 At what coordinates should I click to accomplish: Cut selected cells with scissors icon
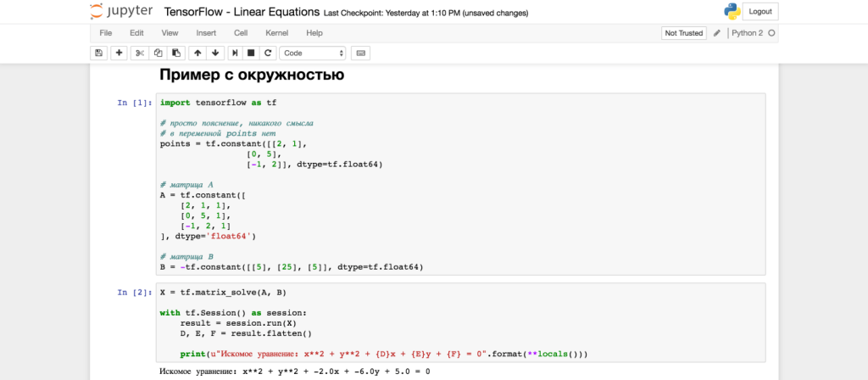pos(141,53)
